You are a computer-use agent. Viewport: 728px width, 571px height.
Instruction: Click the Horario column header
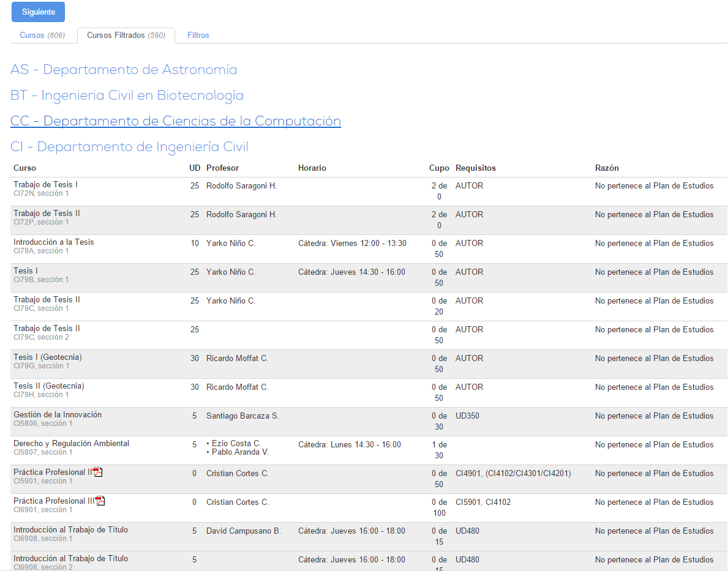(312, 168)
